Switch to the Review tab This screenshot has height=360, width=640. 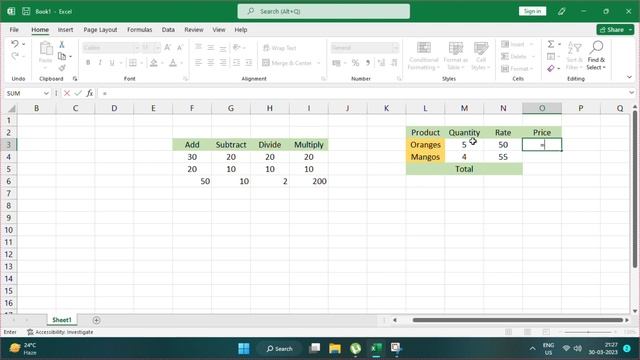click(x=193, y=30)
